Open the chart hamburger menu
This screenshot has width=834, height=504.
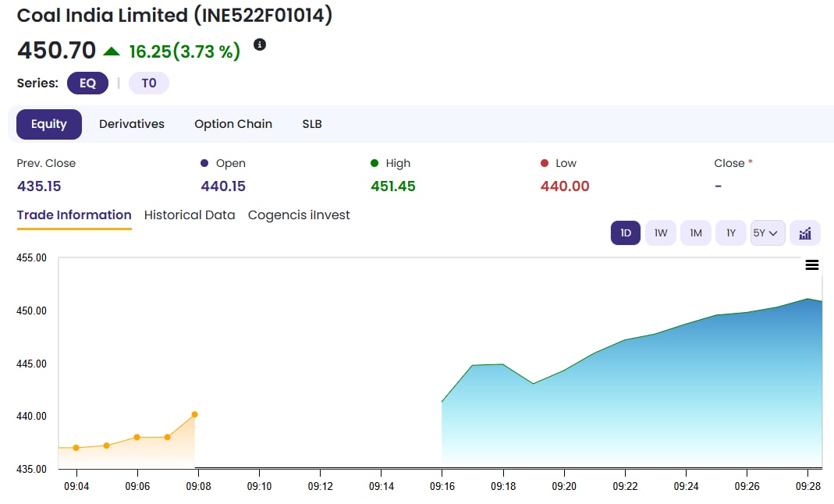811,265
